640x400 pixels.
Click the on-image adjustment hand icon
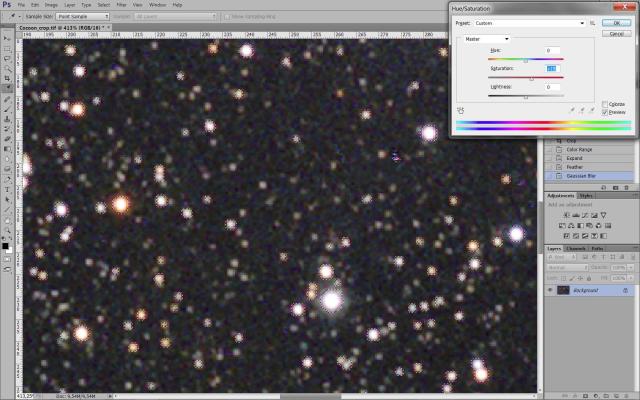(461, 110)
